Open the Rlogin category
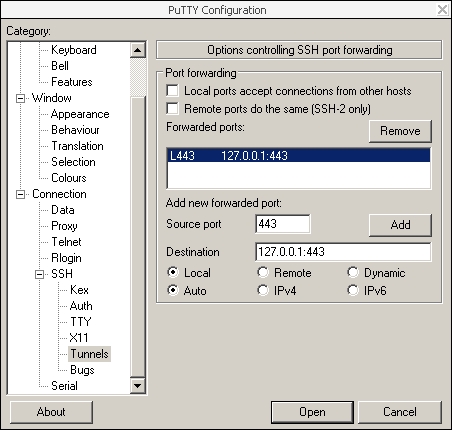 (66, 258)
